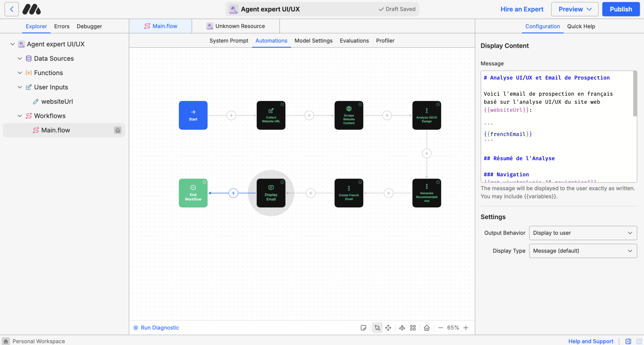
Task: Activate the pan/move canvas tool
Action: pos(388,328)
